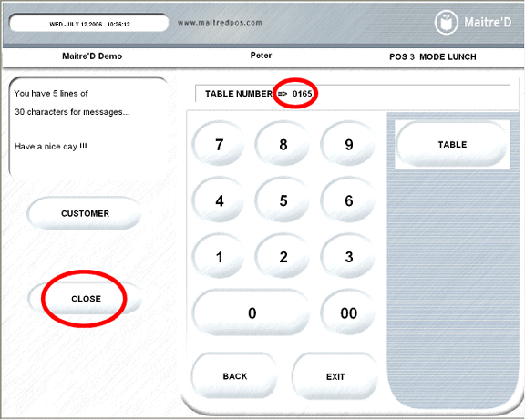Tap the number 9 keypad key
Viewport: 525px width, 420px height.
coord(348,144)
